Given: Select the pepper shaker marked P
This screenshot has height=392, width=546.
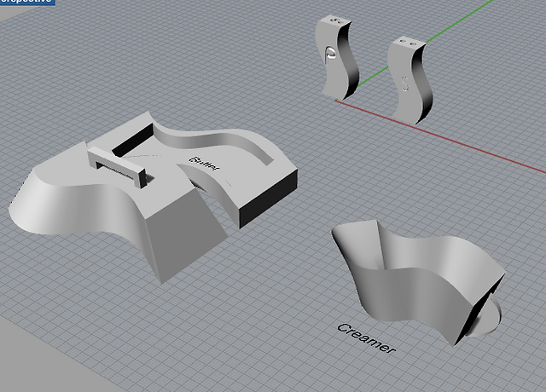Looking at the screenshot, I should 337,57.
